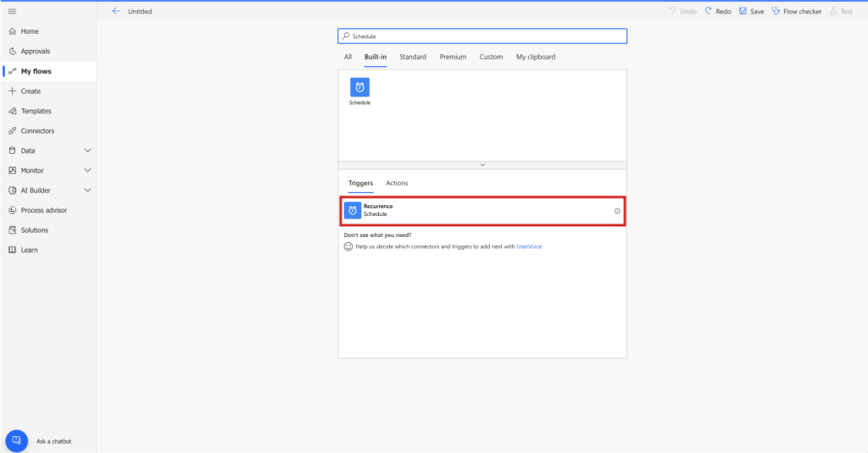Image resolution: width=868 pixels, height=453 pixels.
Task: Click the Home label in sidebar
Action: coord(30,31)
